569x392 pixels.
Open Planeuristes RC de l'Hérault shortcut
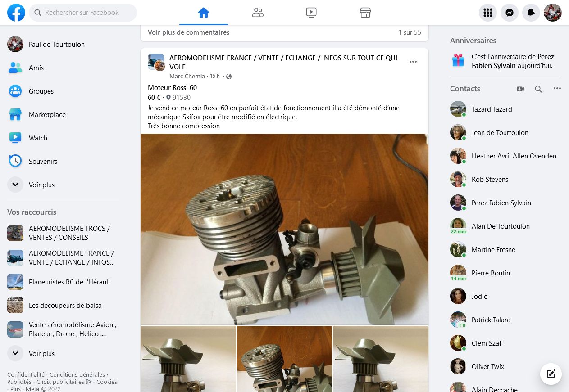point(63,282)
